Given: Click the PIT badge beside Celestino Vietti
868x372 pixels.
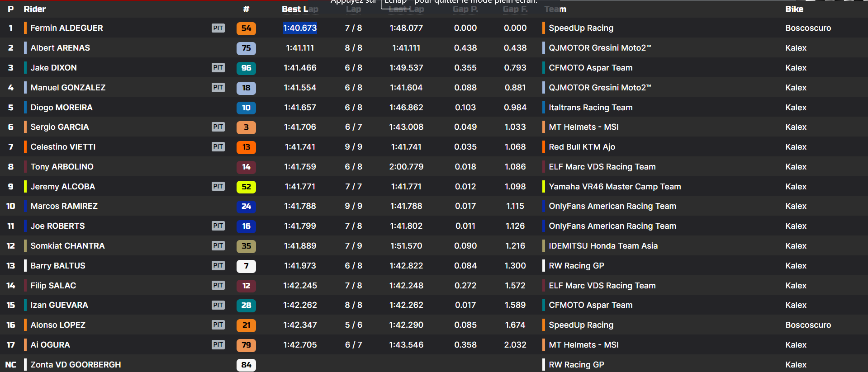Looking at the screenshot, I should (x=218, y=147).
